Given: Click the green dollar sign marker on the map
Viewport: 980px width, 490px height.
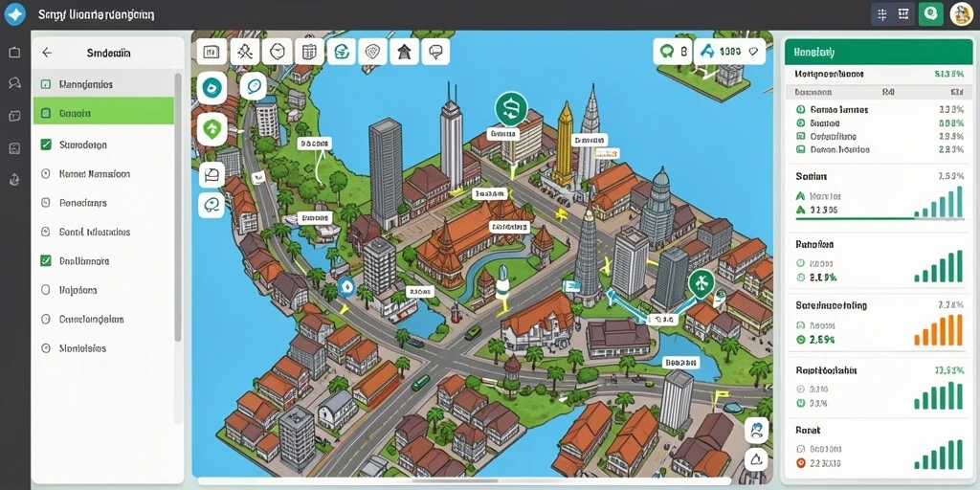Looking at the screenshot, I should pos(511,109).
